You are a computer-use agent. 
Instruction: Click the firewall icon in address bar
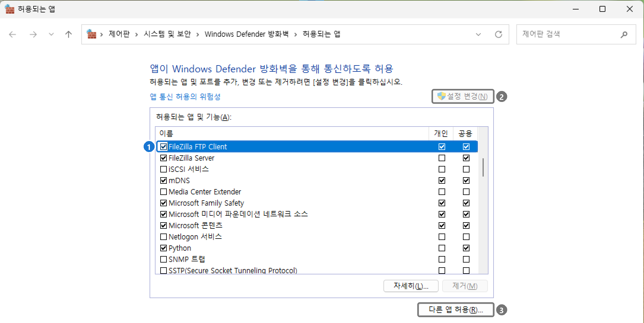click(91, 34)
